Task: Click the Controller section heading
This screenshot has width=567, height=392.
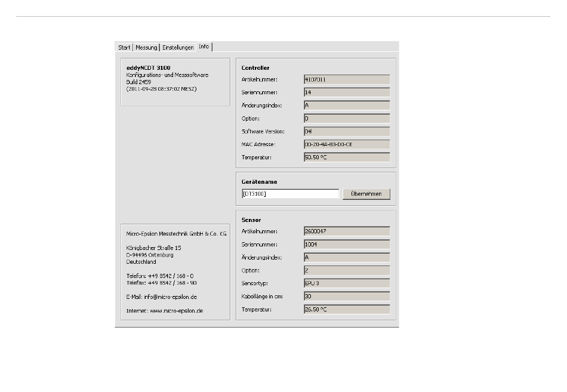Action: pyautogui.click(x=255, y=68)
